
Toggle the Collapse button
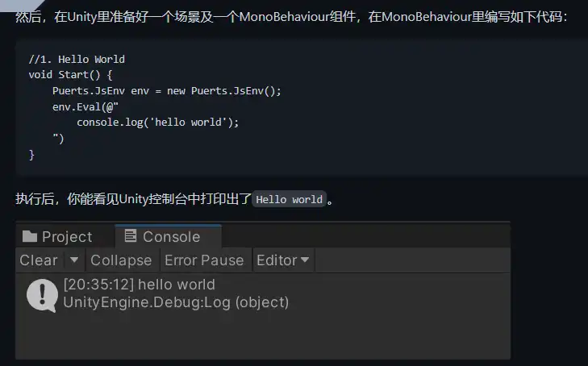[121, 260]
